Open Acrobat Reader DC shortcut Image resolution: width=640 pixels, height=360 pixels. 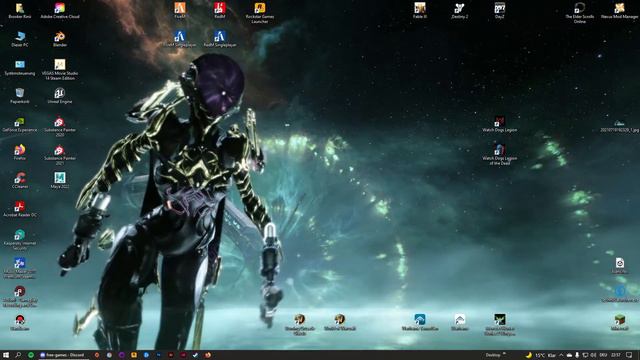[x=20, y=209]
